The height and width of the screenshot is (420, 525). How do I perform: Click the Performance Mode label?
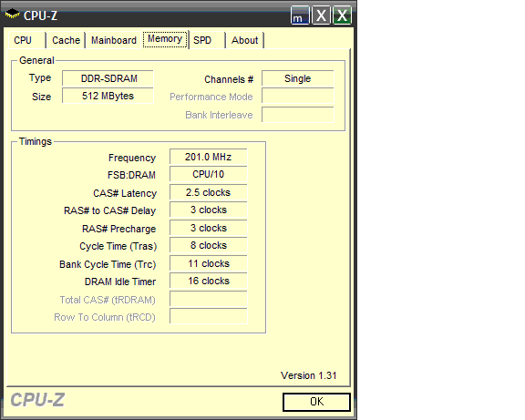point(211,97)
